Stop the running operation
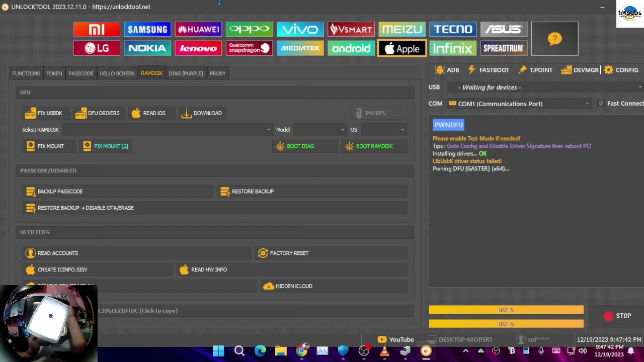The width and height of the screenshot is (644, 362). 617,316
